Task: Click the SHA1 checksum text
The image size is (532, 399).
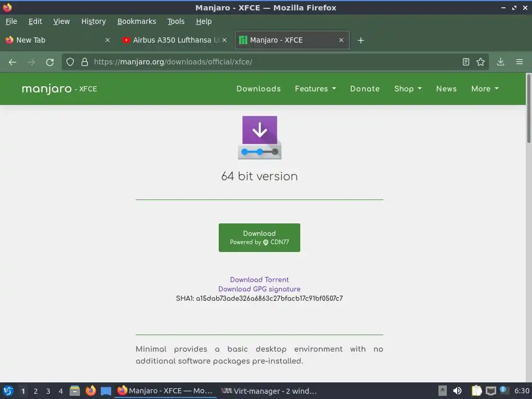Action: 259,299
